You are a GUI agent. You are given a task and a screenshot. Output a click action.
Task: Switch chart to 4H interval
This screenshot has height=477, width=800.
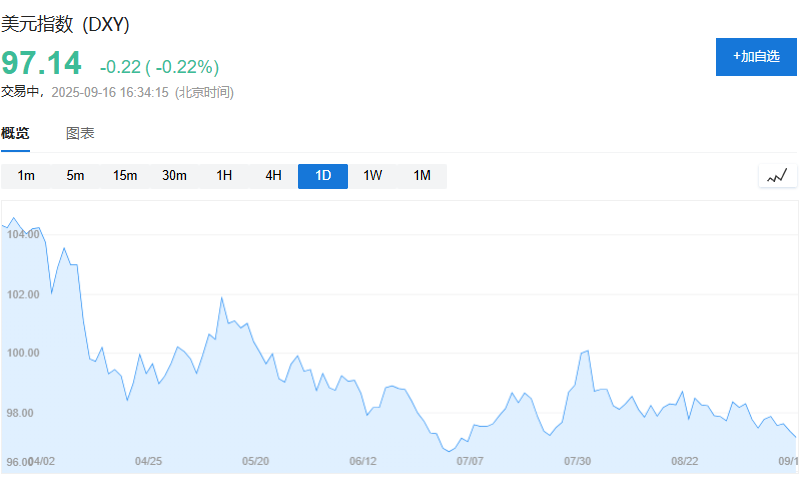click(273, 176)
